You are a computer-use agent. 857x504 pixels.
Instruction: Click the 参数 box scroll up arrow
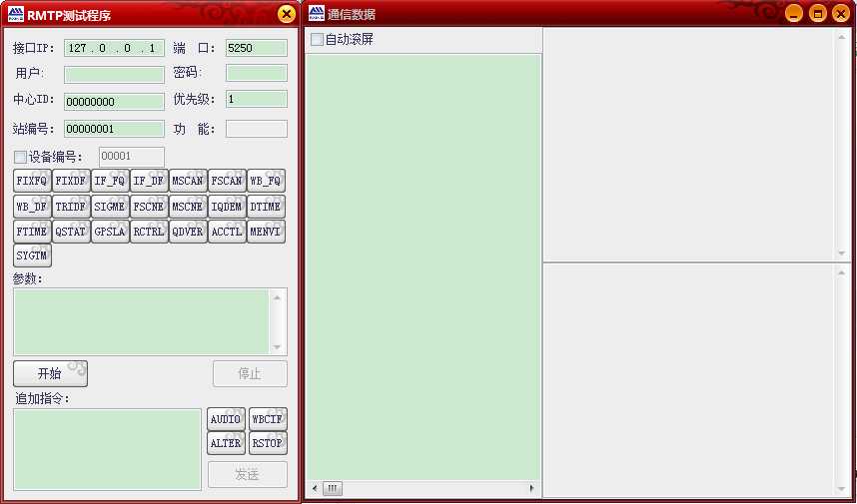pos(277,297)
